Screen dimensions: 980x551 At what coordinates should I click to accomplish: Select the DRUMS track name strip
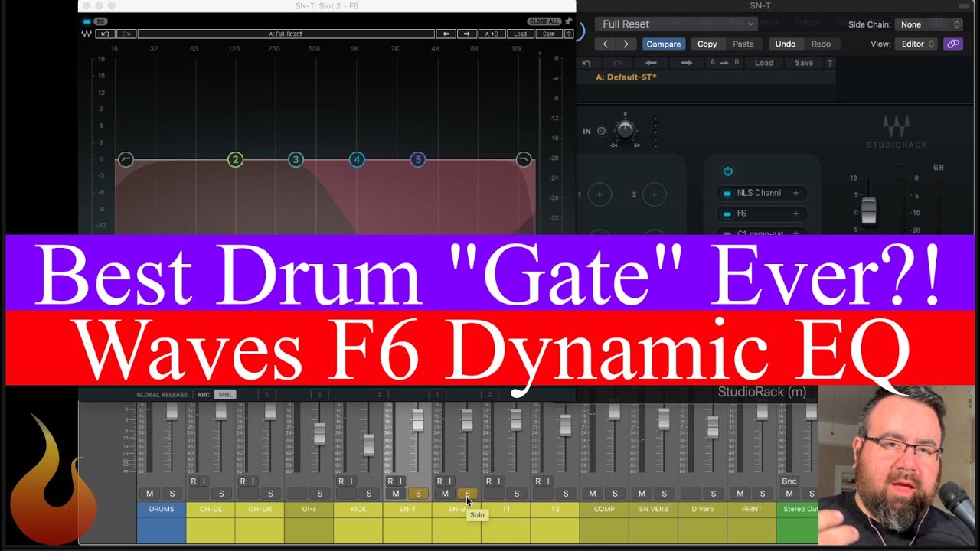pos(162,509)
